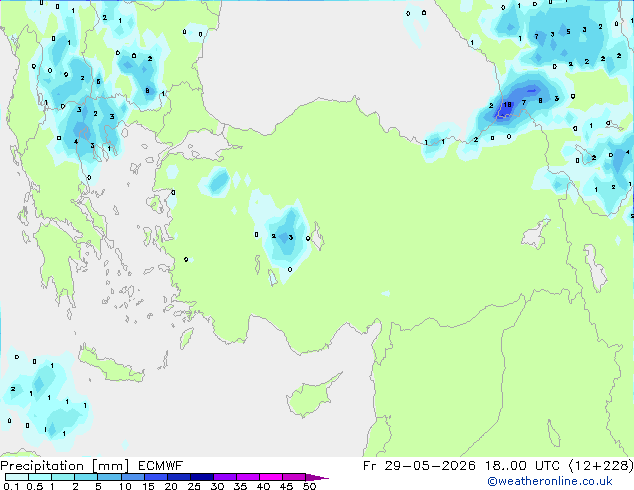Click the '18' precipitation value on the map
Image resolution: width=634 pixels, height=490 pixels.
(507, 105)
